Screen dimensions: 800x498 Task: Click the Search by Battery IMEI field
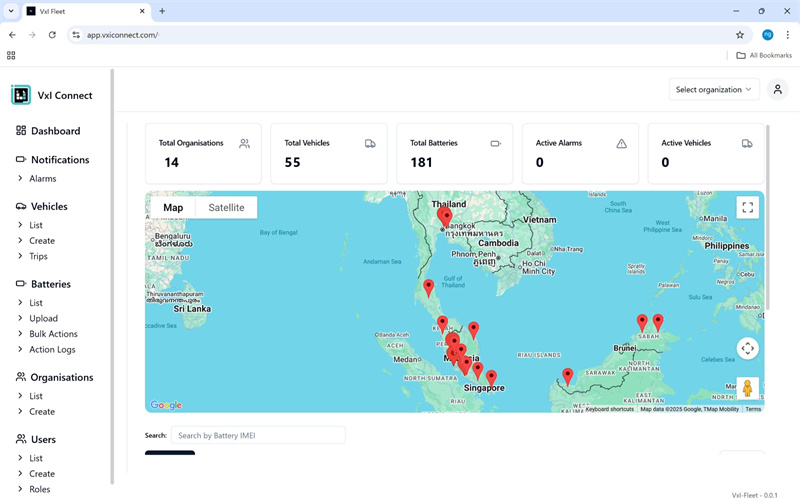pyautogui.click(x=258, y=435)
